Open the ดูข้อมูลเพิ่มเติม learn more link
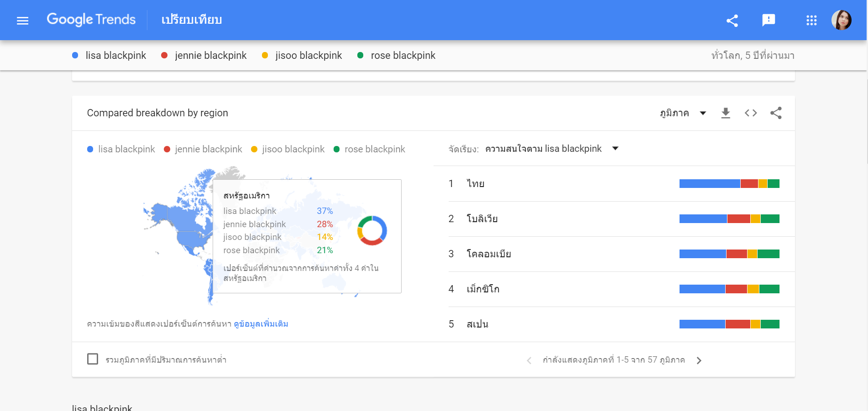The height and width of the screenshot is (411, 868). click(261, 324)
